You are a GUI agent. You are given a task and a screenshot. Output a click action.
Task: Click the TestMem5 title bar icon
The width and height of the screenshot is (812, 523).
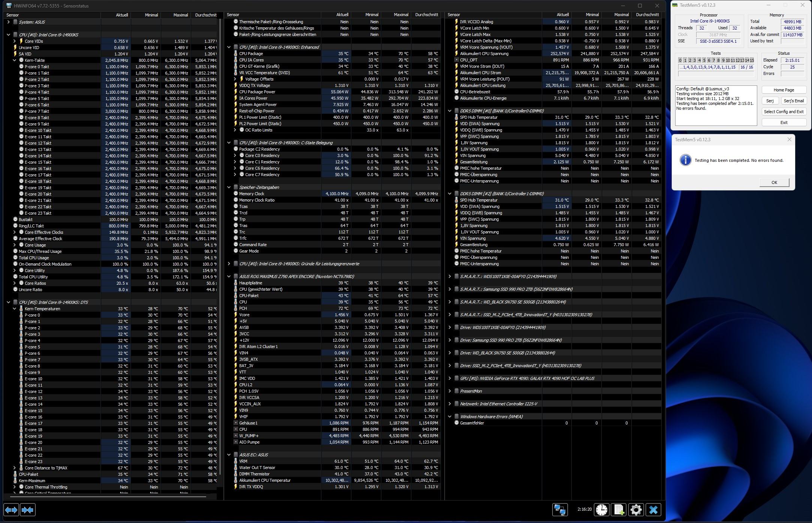coord(675,5)
